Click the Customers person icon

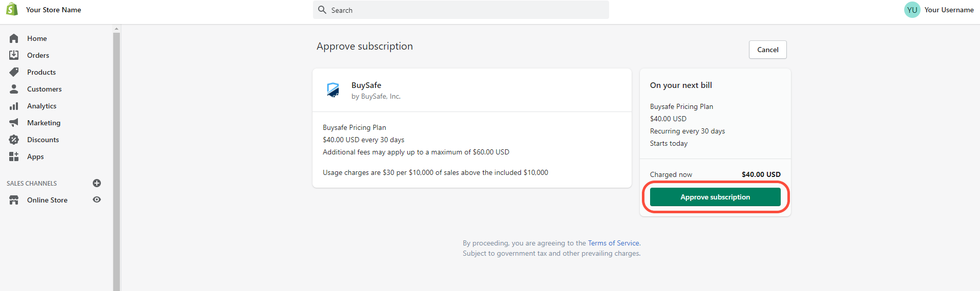pos(14,89)
